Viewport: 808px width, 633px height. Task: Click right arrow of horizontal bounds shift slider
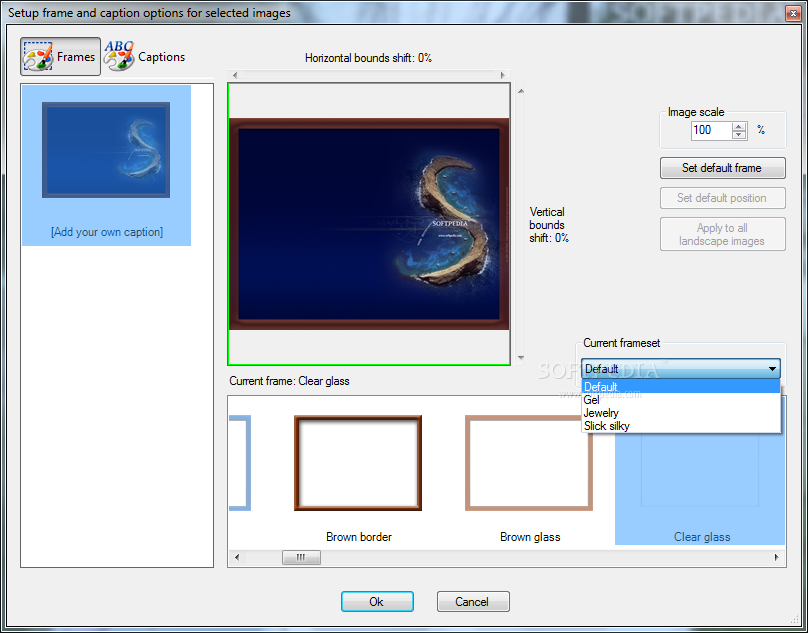pos(503,75)
